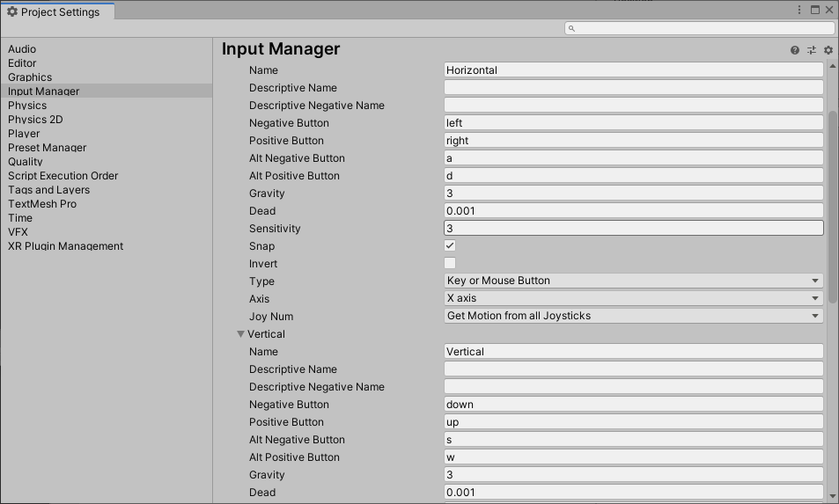
Task: Click Positive Button field containing up
Action: 634,422
